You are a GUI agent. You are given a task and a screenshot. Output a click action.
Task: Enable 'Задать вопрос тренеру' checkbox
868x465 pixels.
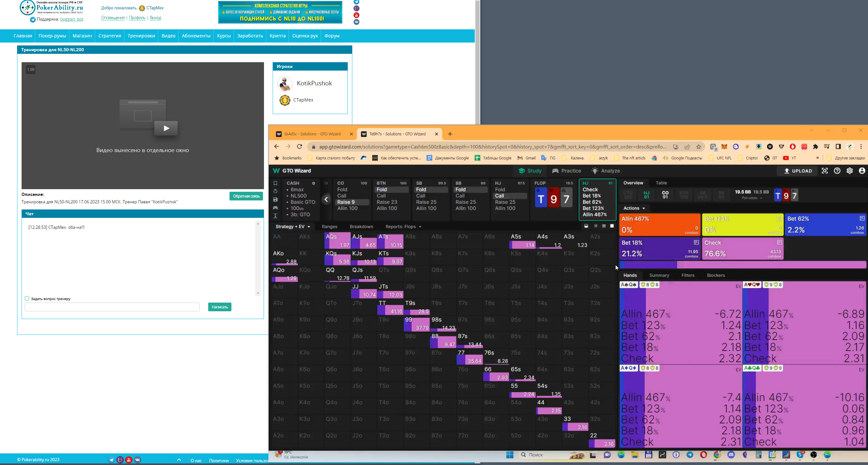click(27, 298)
